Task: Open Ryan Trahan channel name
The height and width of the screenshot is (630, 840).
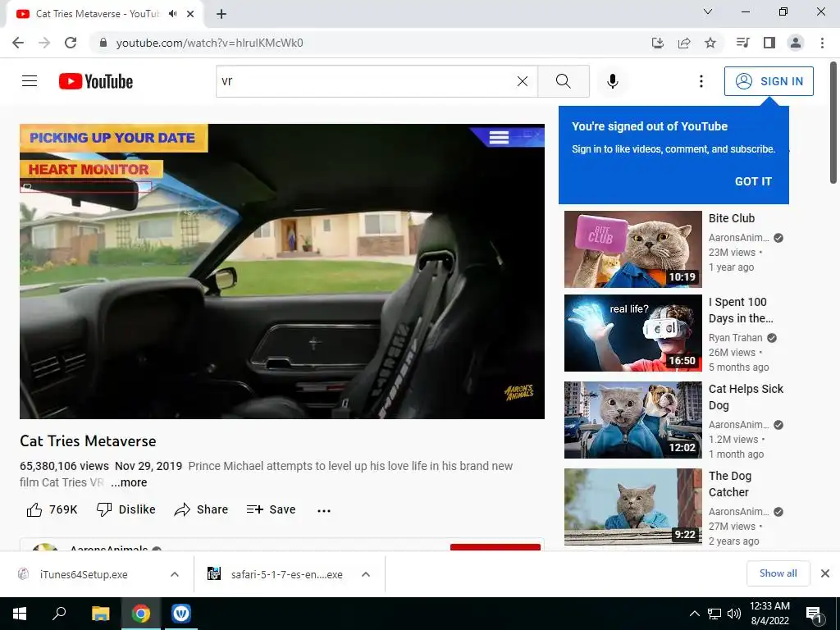Action: pos(735,337)
